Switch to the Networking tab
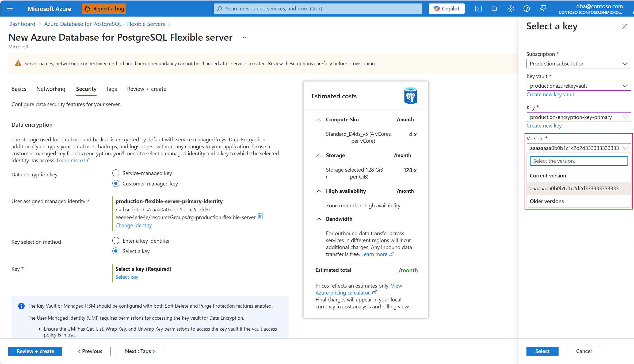 [51, 89]
